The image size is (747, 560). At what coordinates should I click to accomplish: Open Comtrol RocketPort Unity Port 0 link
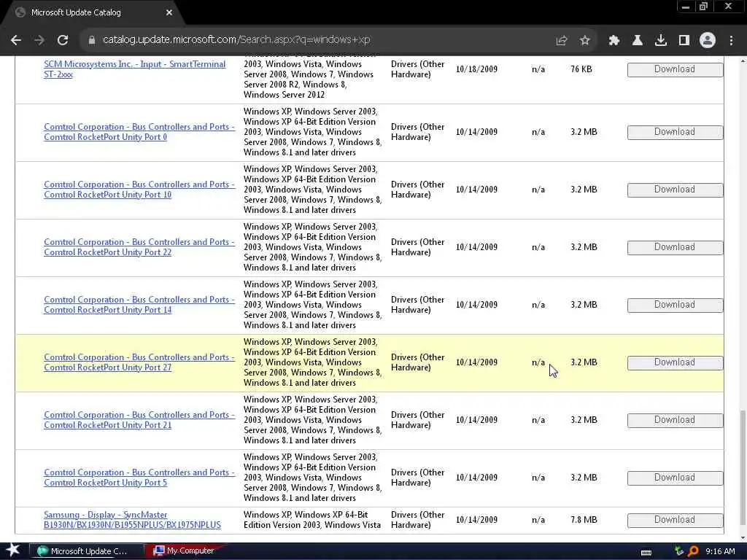pyautogui.click(x=139, y=132)
